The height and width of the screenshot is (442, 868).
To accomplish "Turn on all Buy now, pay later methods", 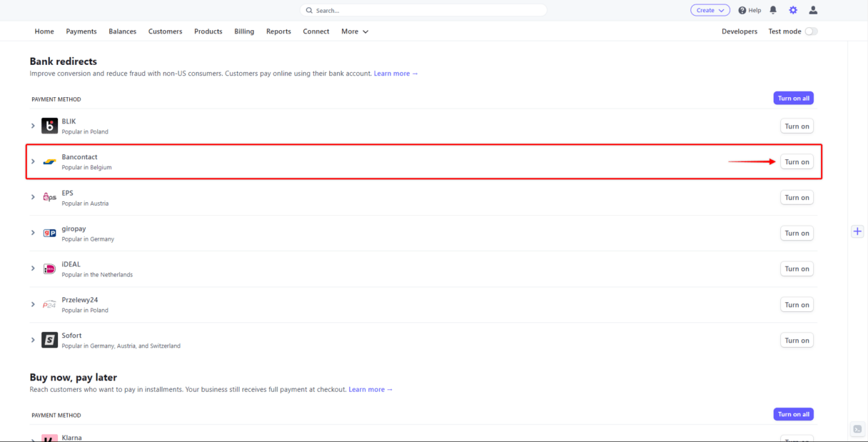I will (x=794, y=414).
